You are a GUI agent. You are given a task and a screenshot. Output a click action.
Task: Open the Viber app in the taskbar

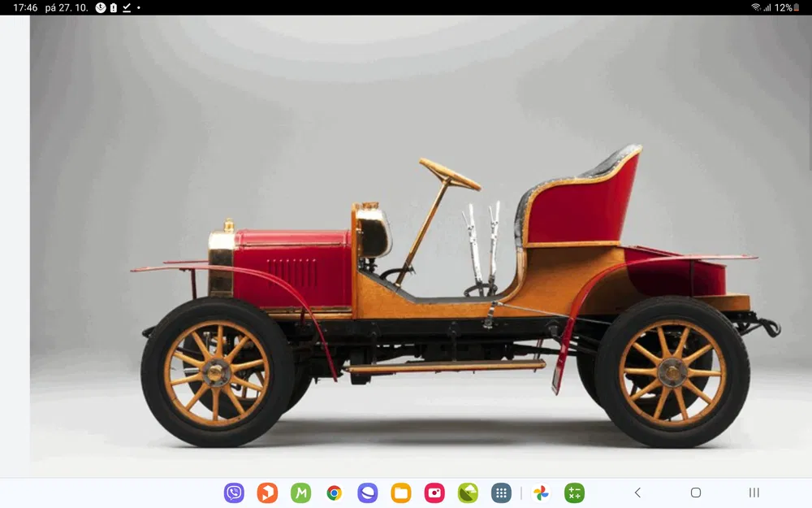coord(234,493)
